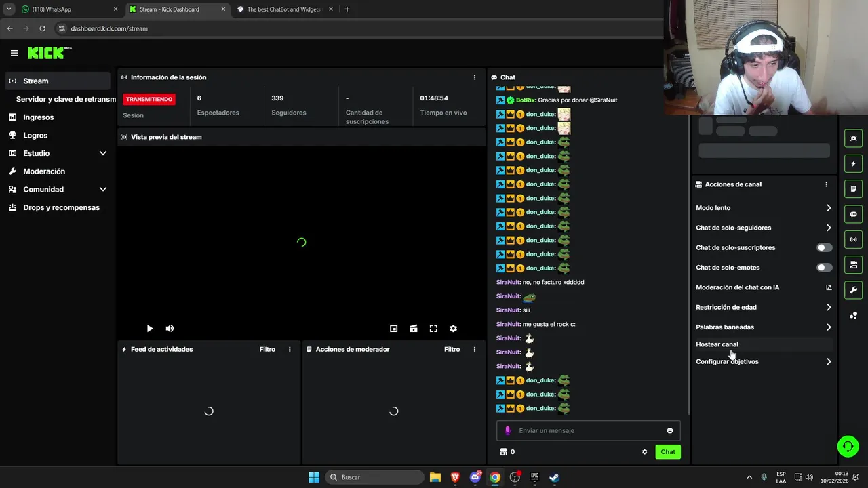The height and width of the screenshot is (488, 868).
Task: Expand Palabras baneadas
Action: tap(764, 327)
